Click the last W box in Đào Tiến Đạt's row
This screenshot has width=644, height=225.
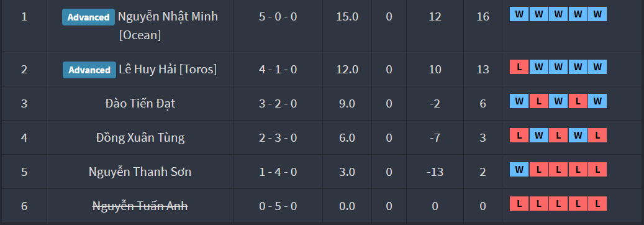pyautogui.click(x=597, y=101)
